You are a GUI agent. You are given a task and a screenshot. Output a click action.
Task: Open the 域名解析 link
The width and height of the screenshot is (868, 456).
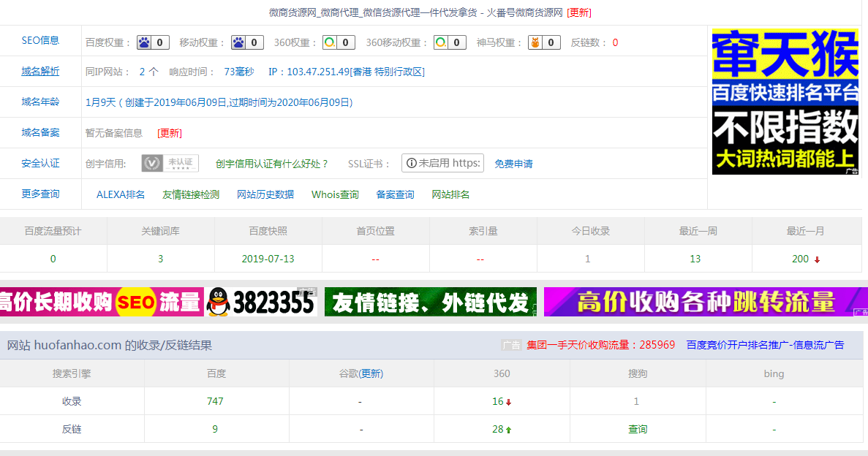pyautogui.click(x=40, y=72)
